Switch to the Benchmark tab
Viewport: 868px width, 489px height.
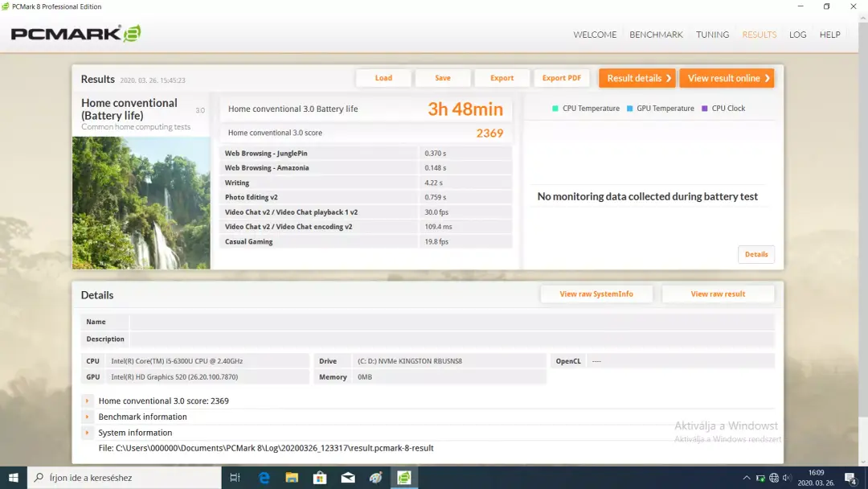click(x=656, y=35)
